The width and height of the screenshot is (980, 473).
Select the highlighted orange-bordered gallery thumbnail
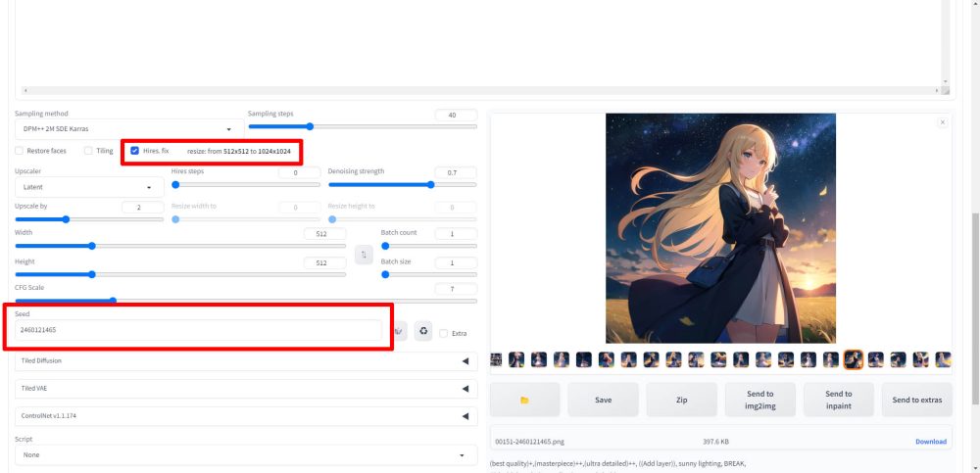coord(854,360)
